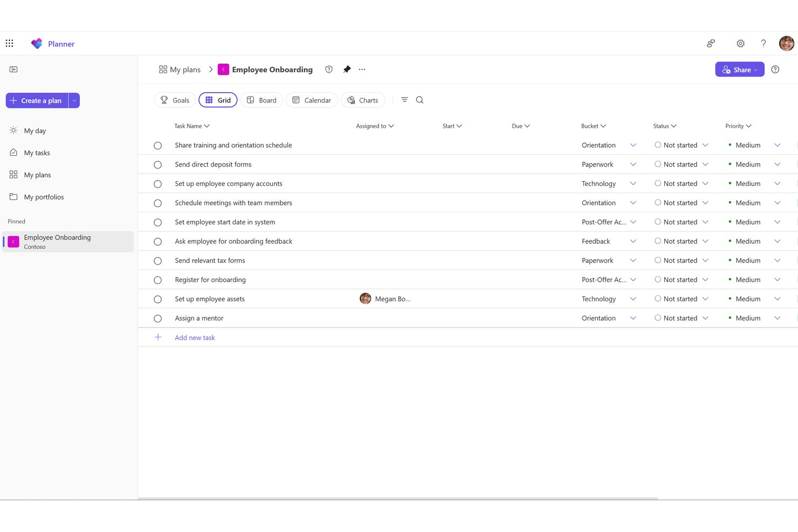Open the Assigned to column header dropdown
Screen dimensions: 798x532
pos(375,126)
